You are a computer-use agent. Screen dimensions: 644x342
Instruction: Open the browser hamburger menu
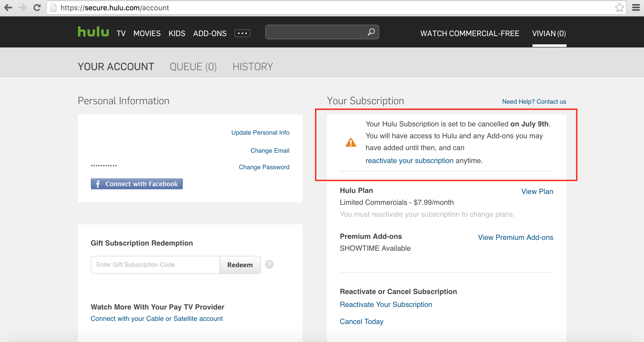coord(636,8)
